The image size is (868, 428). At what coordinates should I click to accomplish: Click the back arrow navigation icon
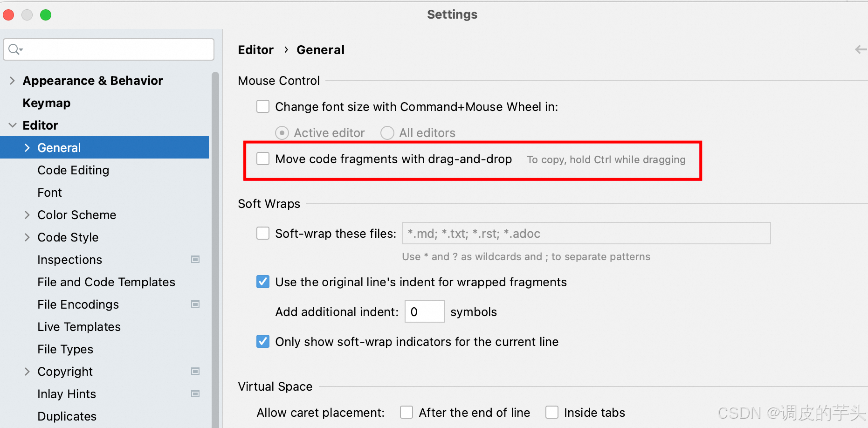point(860,49)
